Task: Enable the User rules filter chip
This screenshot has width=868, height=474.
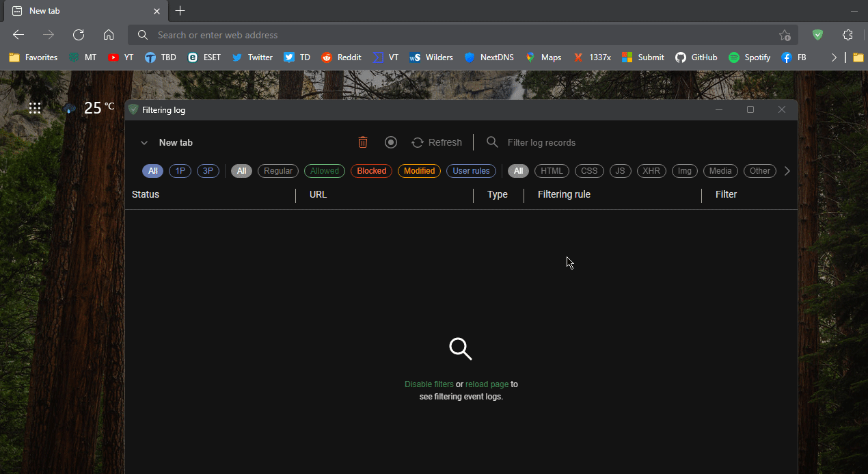Action: 471,170
